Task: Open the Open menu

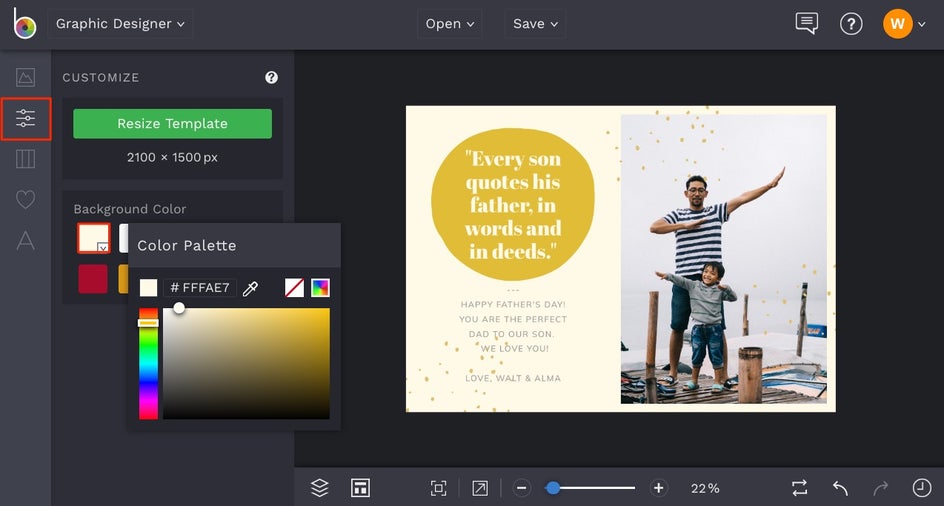Action: [x=449, y=24]
